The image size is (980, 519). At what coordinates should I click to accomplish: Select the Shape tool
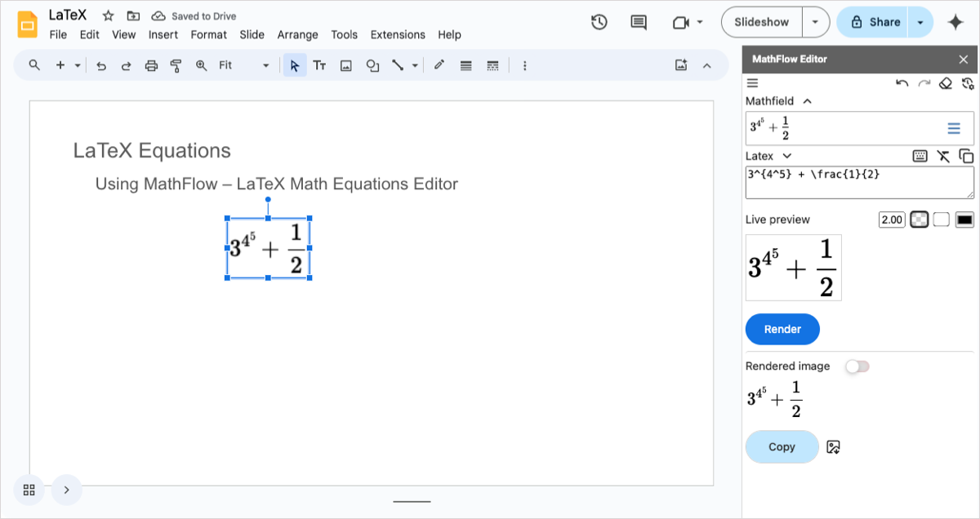pyautogui.click(x=372, y=65)
